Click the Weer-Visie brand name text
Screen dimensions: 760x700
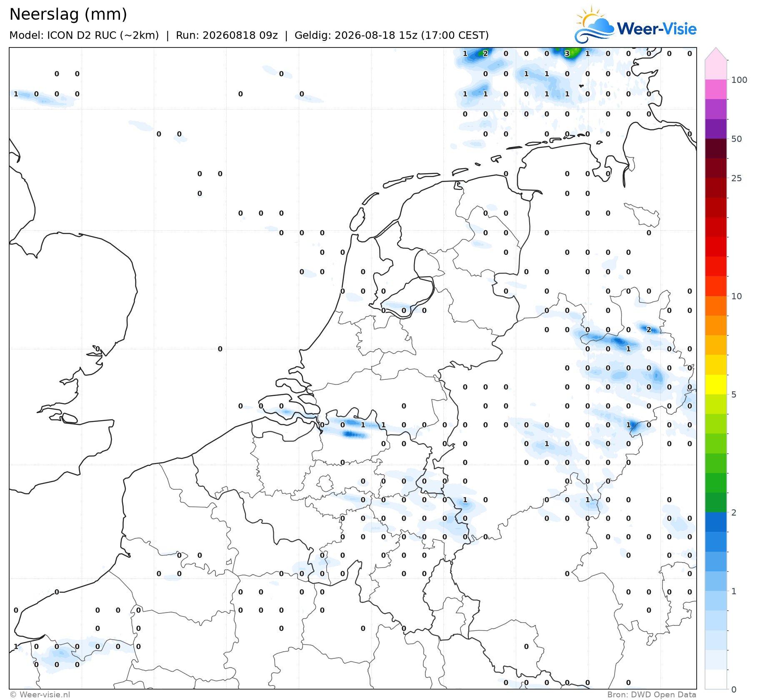pyautogui.click(x=657, y=29)
